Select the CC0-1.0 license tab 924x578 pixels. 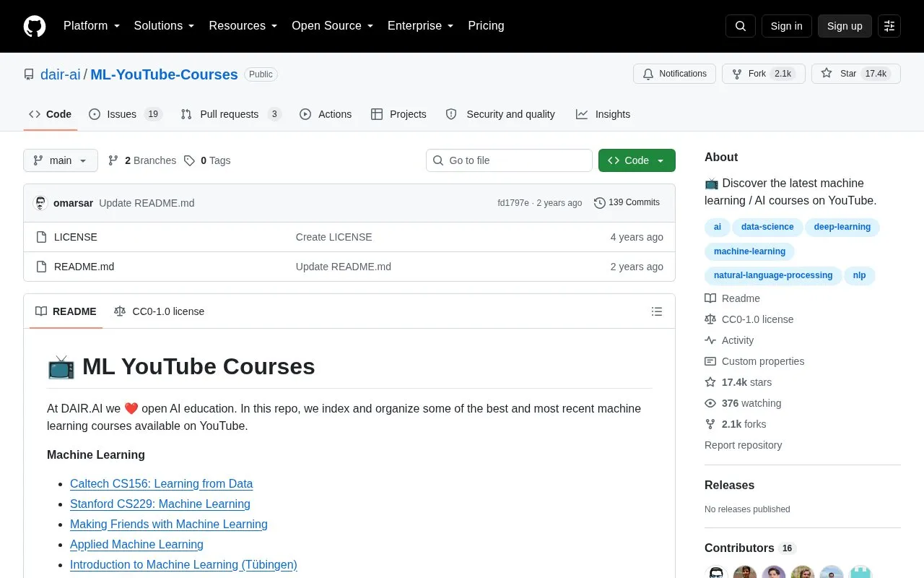coord(159,311)
